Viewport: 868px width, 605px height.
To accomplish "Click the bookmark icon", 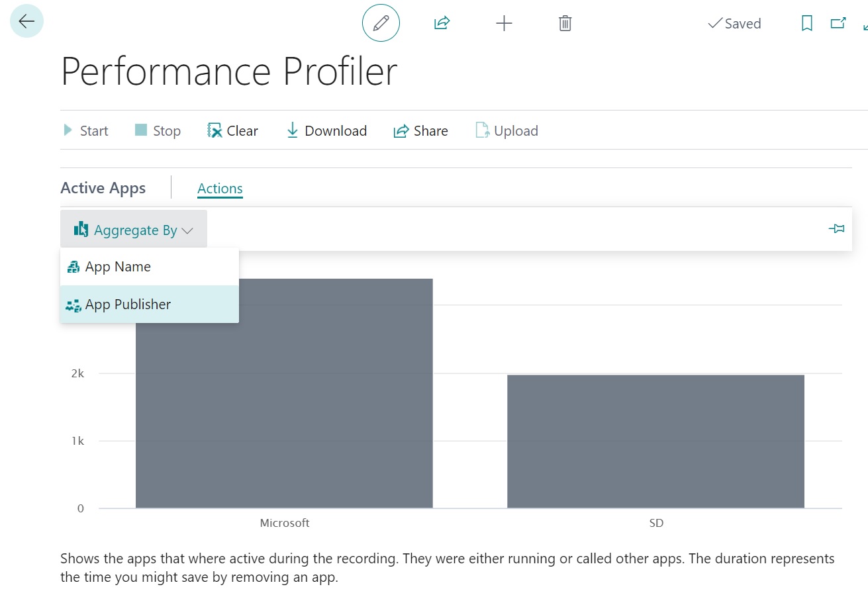I will [806, 23].
